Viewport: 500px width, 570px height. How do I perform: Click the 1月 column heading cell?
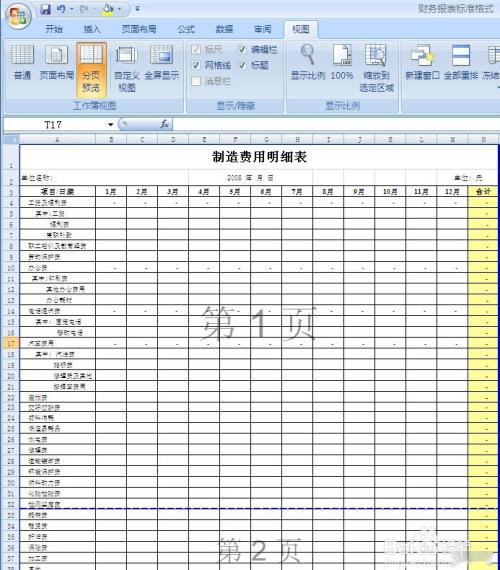[111, 192]
